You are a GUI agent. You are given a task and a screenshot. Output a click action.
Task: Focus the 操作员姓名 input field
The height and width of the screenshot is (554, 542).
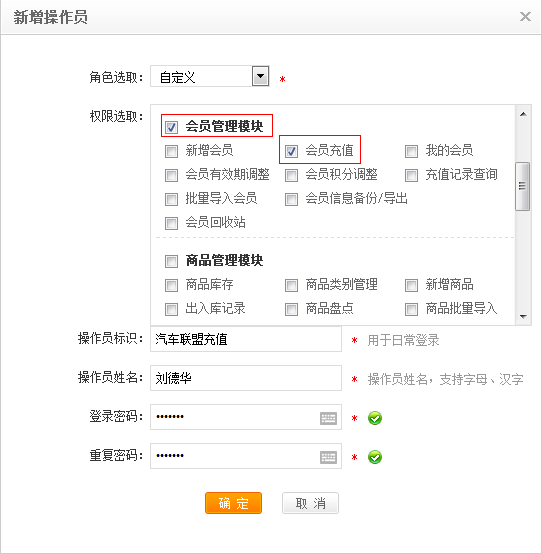[x=246, y=378]
